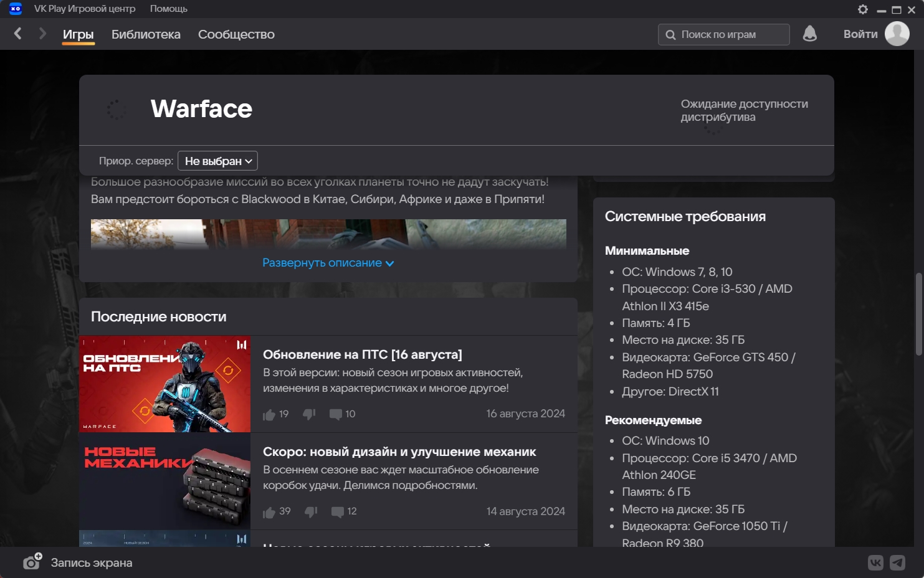Click the VK Play logo icon

[16, 9]
